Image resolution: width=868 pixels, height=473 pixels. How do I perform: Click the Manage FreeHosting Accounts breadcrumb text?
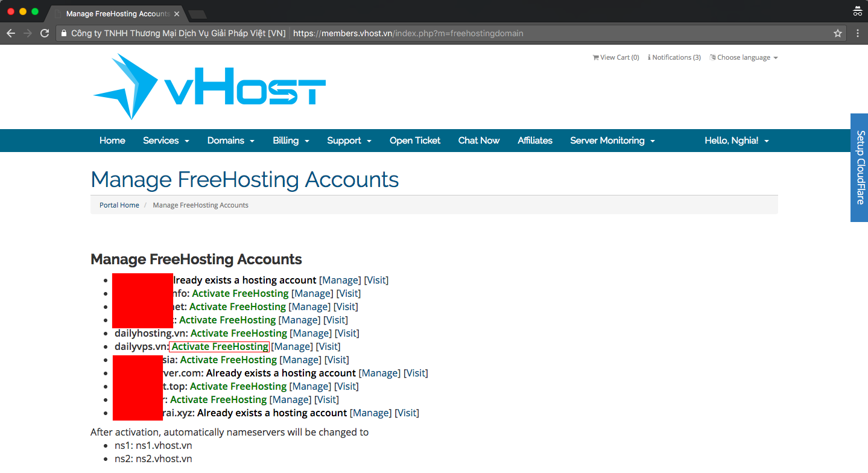click(201, 205)
